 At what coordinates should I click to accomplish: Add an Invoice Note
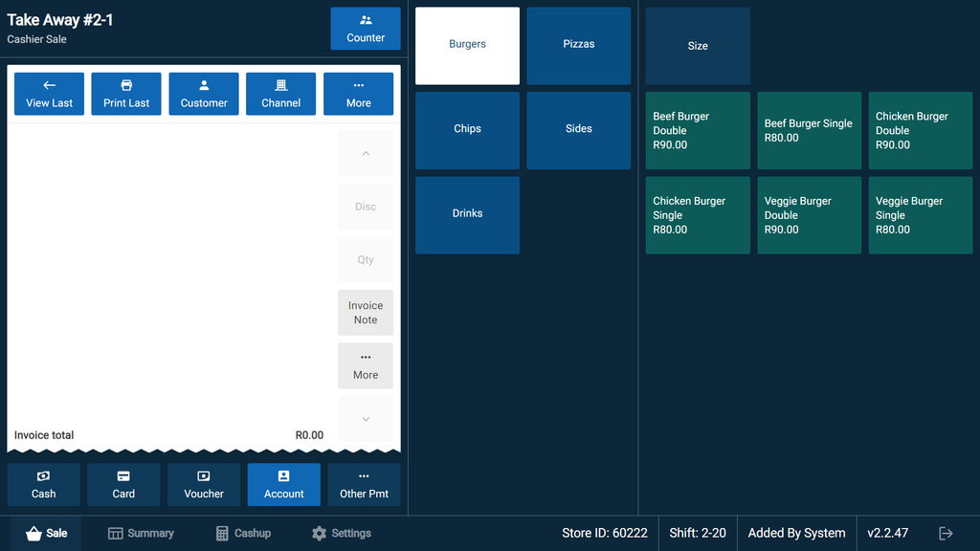(x=366, y=313)
